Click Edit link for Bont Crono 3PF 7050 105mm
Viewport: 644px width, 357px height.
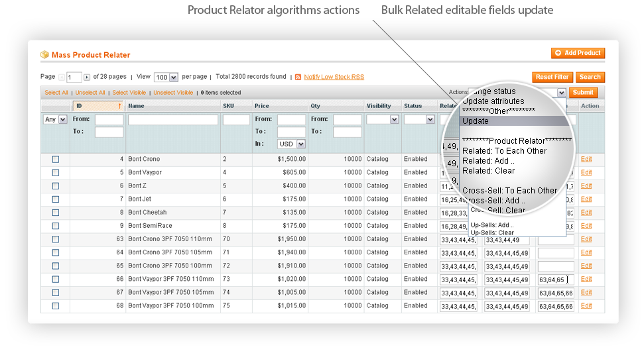pos(586,252)
